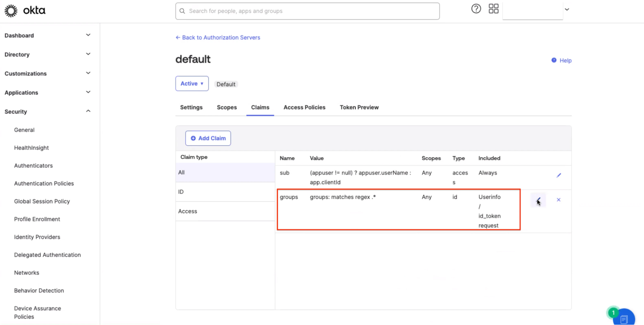Open Delegated Authentication
644x325 pixels.
[x=47, y=255]
